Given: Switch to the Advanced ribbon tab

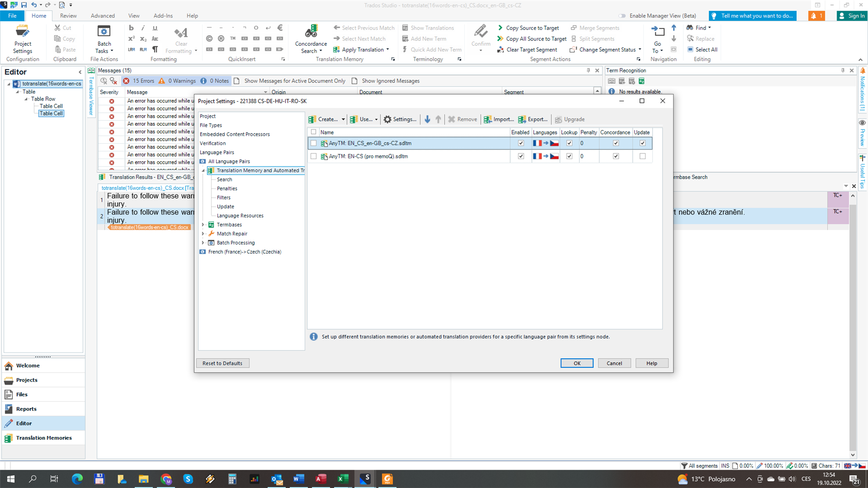Looking at the screenshot, I should click(x=103, y=16).
